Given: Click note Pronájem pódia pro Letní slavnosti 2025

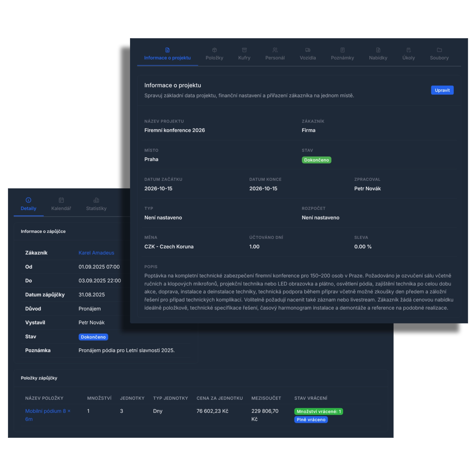Looking at the screenshot, I should click(x=126, y=350).
